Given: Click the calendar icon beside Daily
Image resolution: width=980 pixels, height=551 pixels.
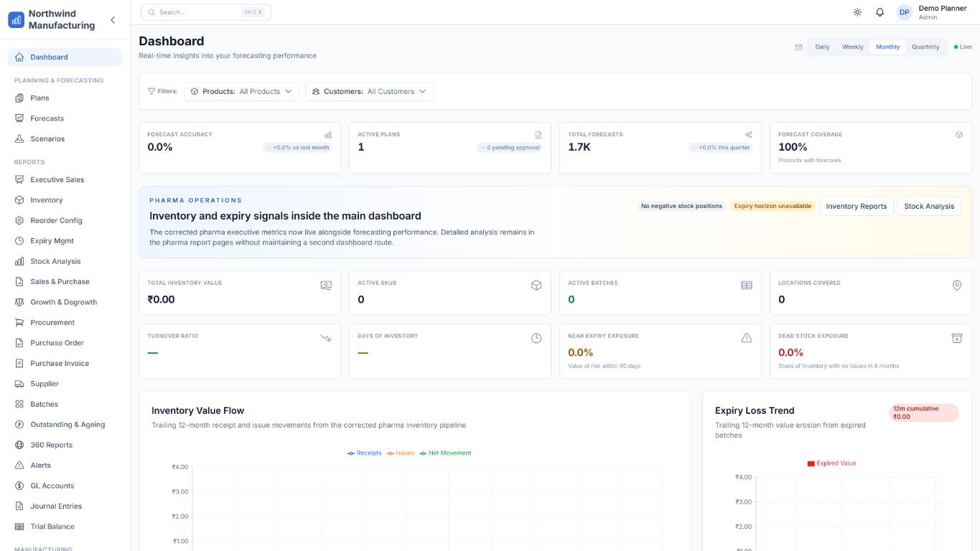Looking at the screenshot, I should coord(798,47).
